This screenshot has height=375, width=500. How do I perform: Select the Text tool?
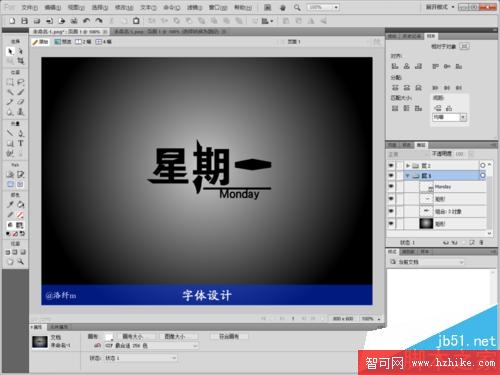21,143
